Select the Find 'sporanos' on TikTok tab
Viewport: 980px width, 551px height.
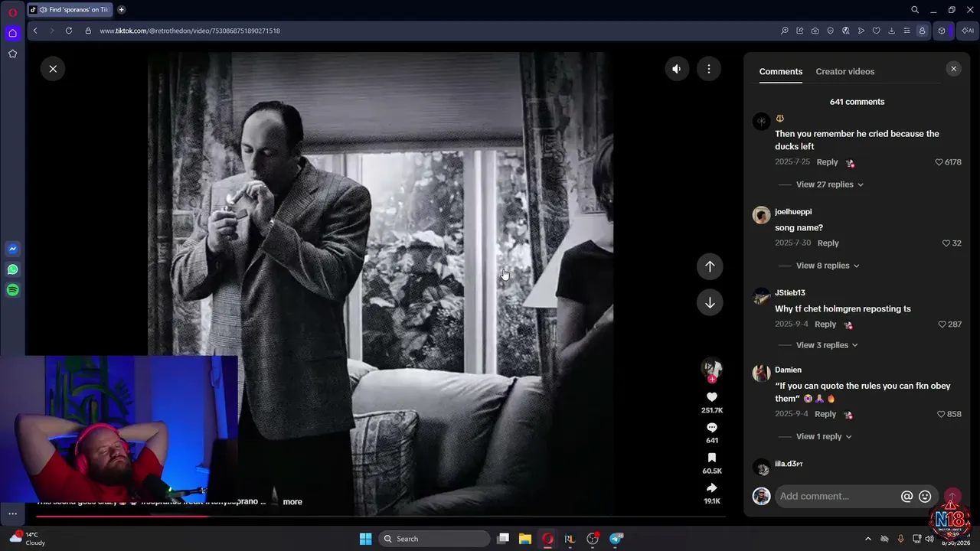pos(70,10)
